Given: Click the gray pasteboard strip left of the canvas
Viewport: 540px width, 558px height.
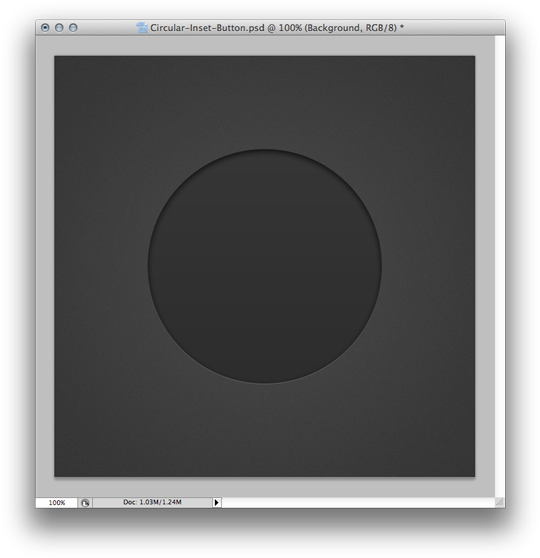Looking at the screenshot, I should click(45, 266).
